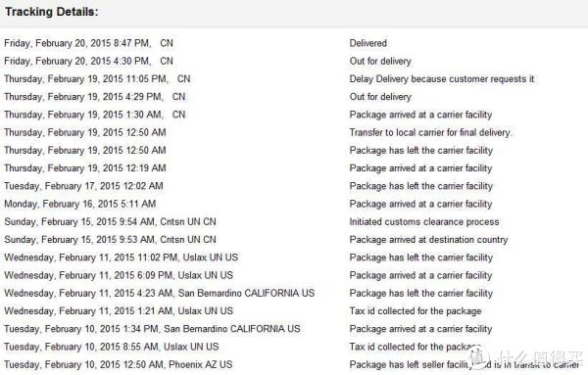The image size is (588, 375).
Task: Select Monday February 16 5:11 AM timestamp
Action: click(80, 205)
